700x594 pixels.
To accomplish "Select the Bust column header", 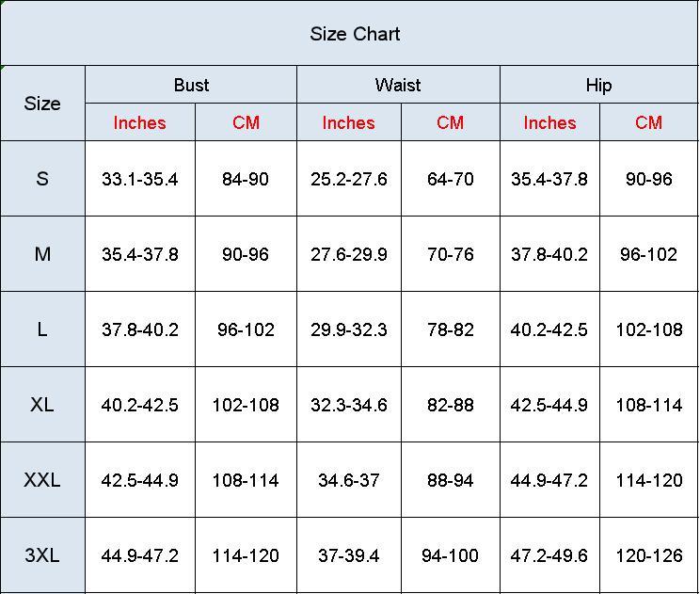I will point(191,85).
